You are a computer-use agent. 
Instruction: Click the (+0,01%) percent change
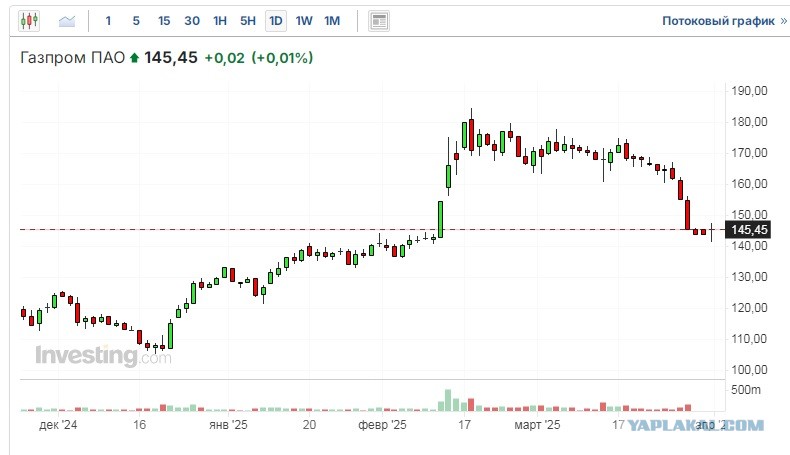[282, 58]
